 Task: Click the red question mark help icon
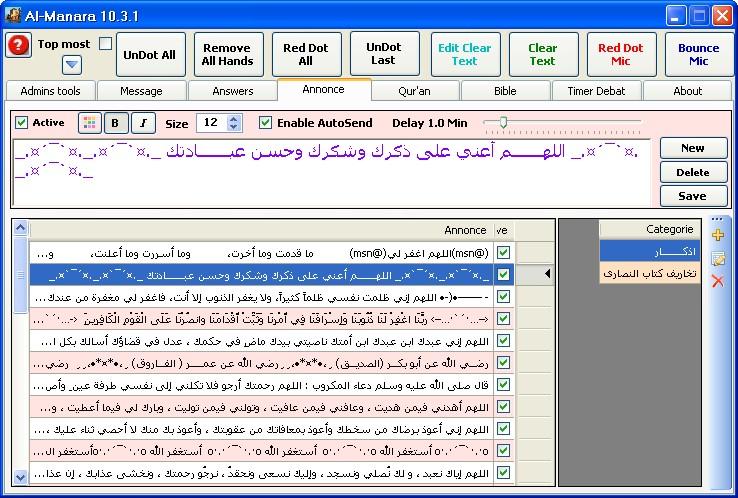(x=18, y=46)
